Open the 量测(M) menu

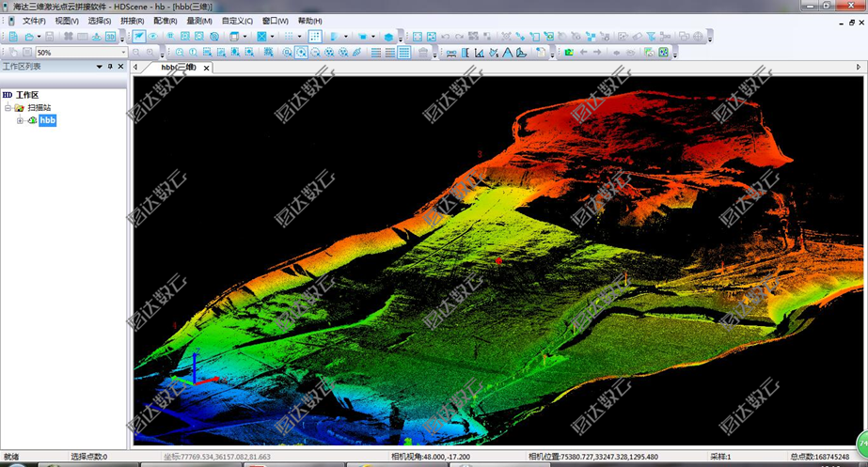click(x=199, y=21)
